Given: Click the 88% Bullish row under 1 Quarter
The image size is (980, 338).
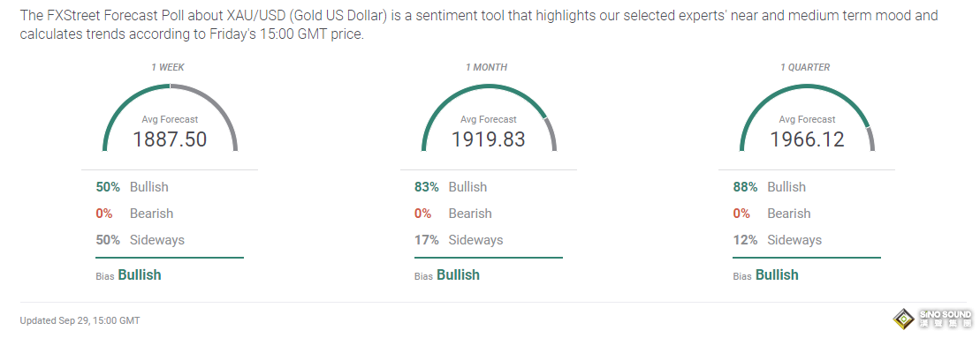Looking at the screenshot, I should click(770, 187).
